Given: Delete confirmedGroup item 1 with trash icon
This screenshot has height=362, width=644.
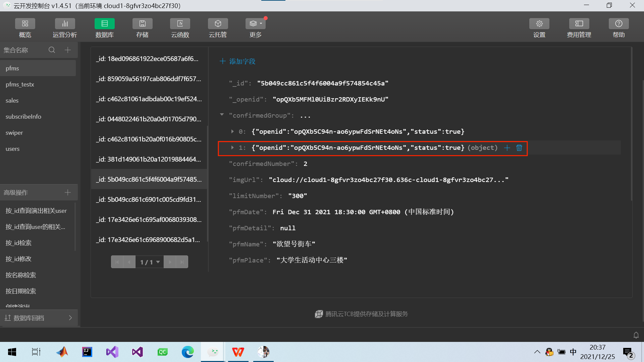Looking at the screenshot, I should [519, 148].
